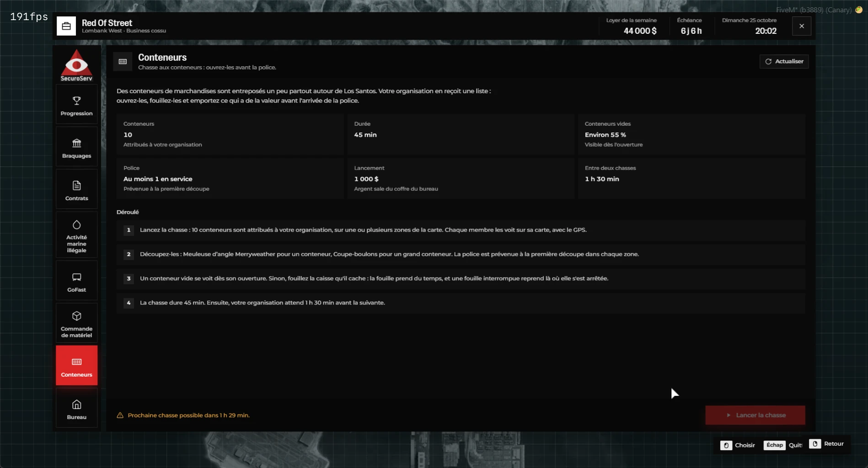This screenshot has width=868, height=468.
Task: Click the Lancement 1 000 $ card
Action: tap(461, 178)
